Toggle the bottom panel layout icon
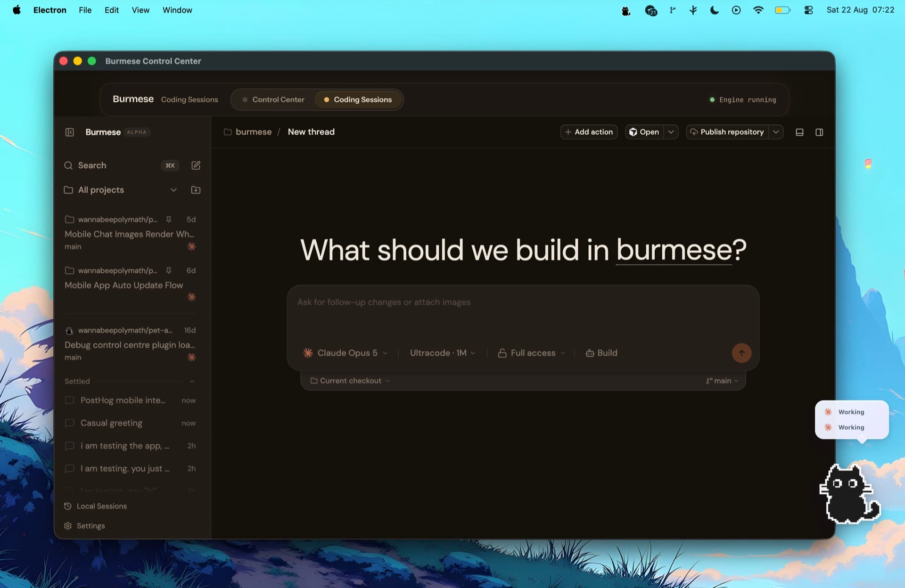 click(x=799, y=132)
